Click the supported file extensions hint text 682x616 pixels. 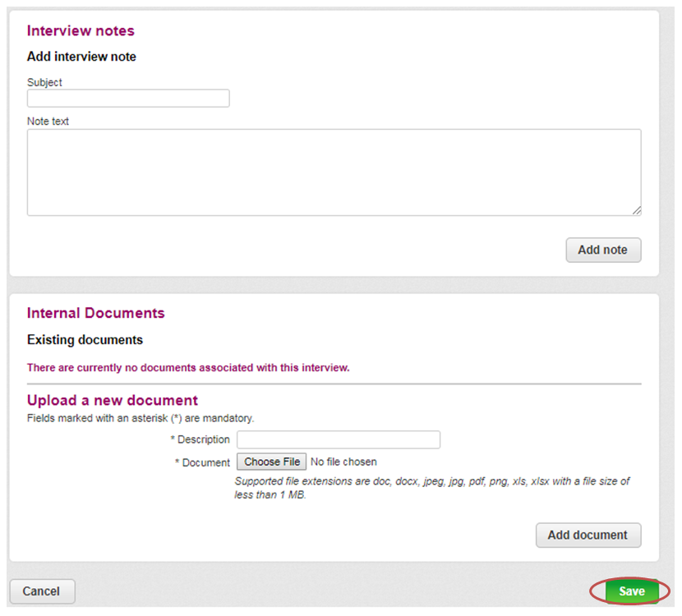tap(432, 488)
